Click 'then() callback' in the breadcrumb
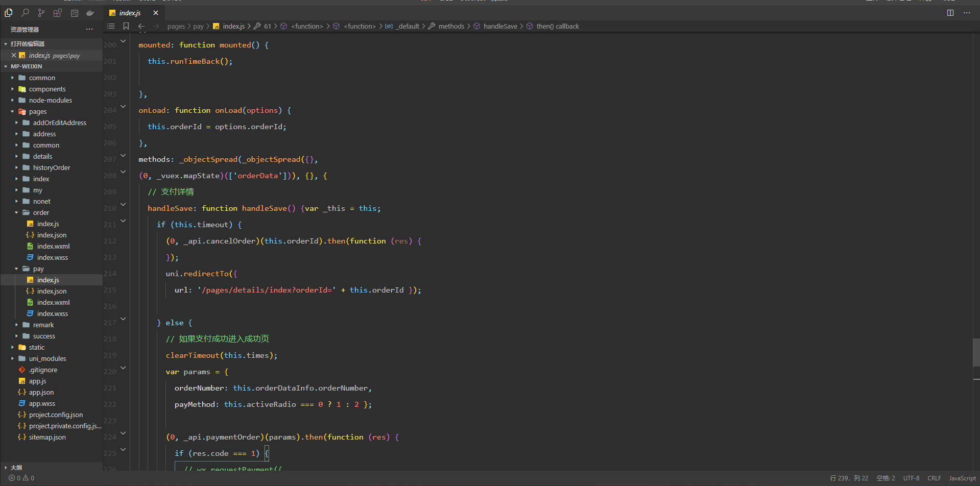 (558, 26)
